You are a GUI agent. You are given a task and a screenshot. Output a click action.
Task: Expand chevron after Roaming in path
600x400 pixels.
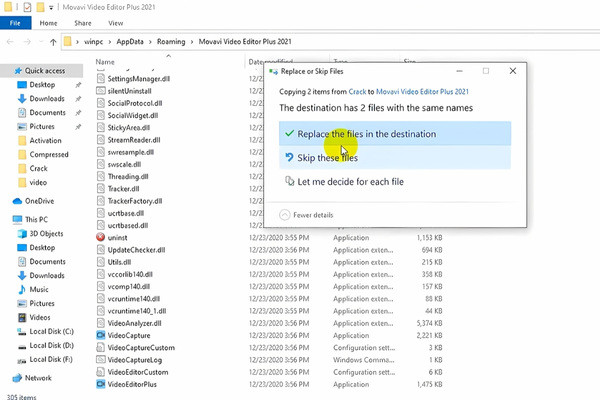point(192,42)
